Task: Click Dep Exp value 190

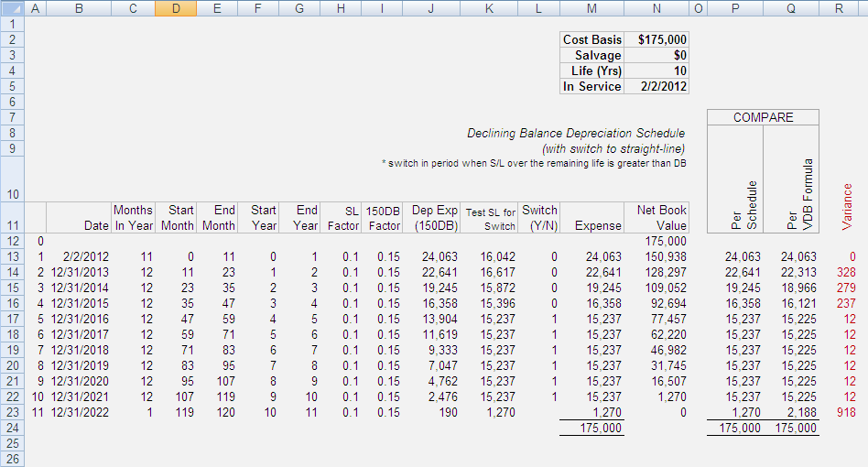Action: coord(448,412)
